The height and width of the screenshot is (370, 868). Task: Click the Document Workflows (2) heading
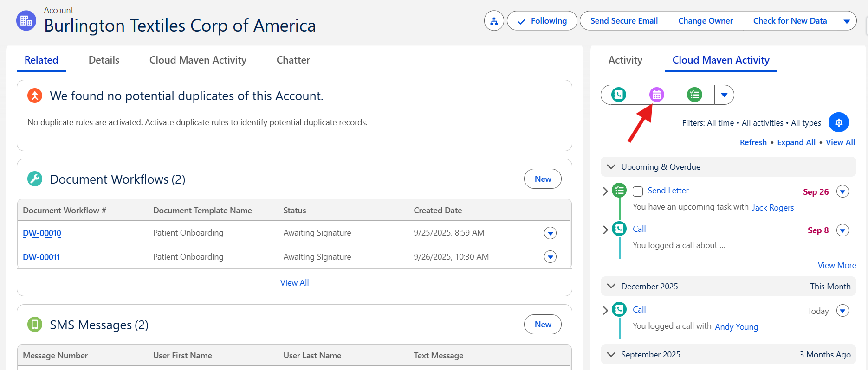[117, 179]
